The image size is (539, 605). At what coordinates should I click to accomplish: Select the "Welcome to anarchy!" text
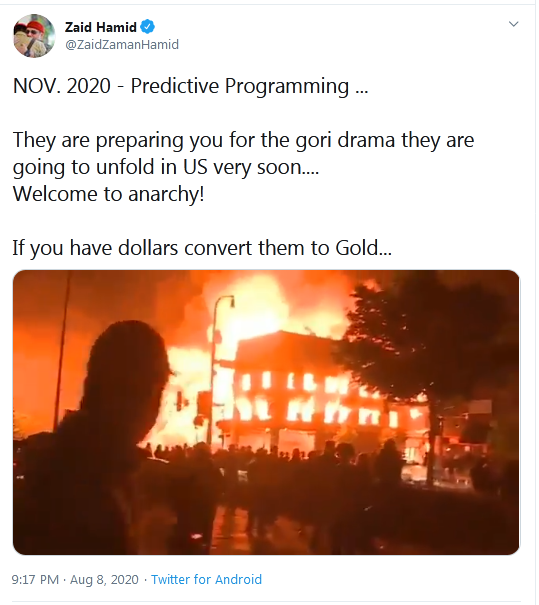108,194
